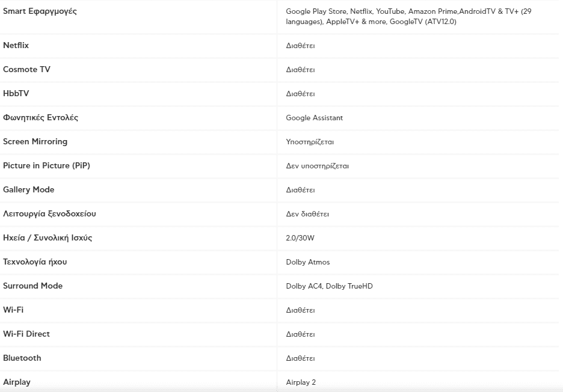Click the Δεν διαθέτει value
The width and height of the screenshot is (563, 392).
point(307,214)
